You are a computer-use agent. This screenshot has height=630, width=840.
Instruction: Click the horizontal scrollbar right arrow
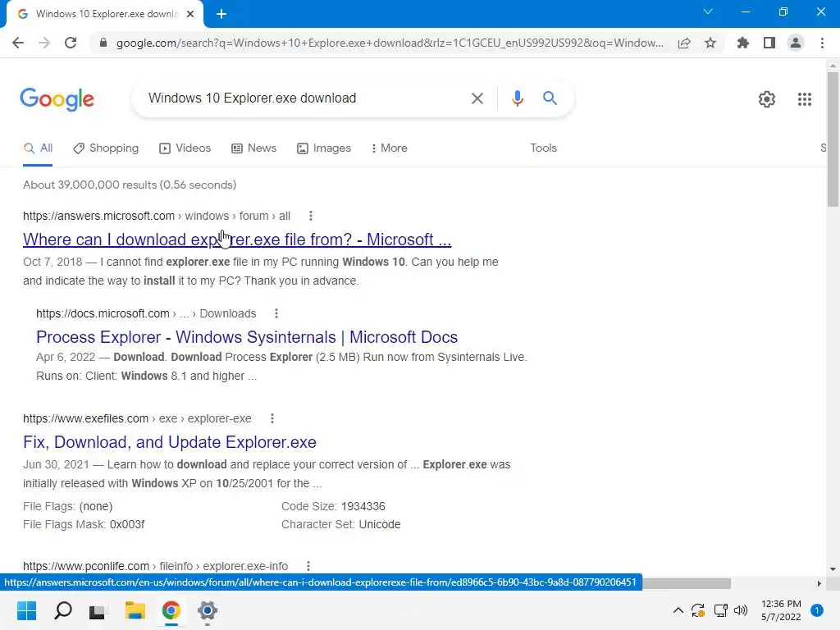819,583
